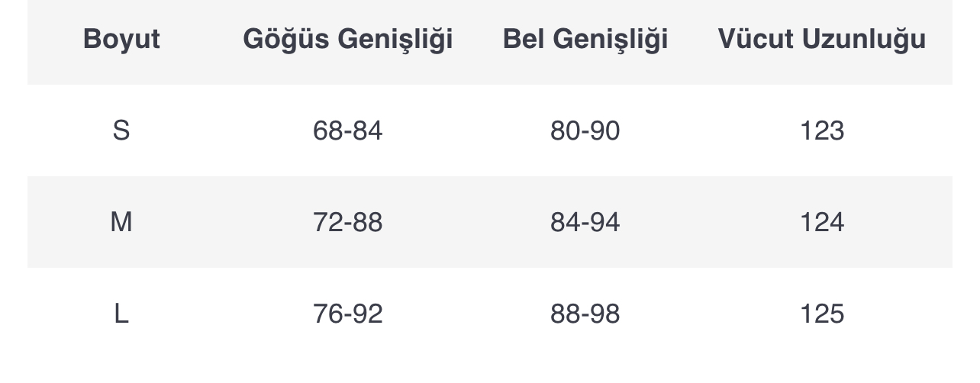The height and width of the screenshot is (383, 980).
Task: Click empty space between 84-94 and 124
Action: pos(710,222)
